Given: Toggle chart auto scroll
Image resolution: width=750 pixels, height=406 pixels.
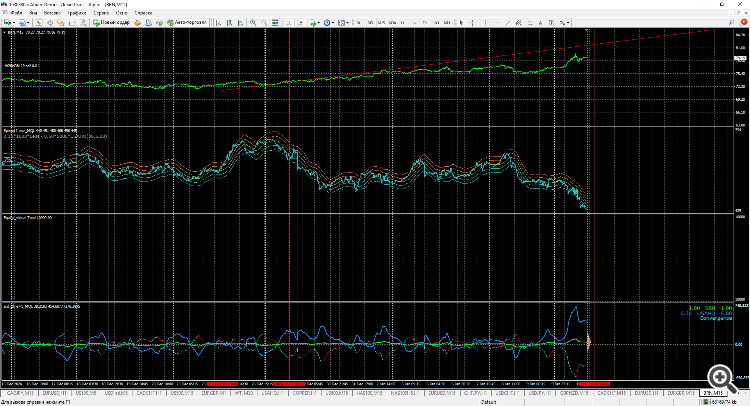Looking at the screenshot, I should click(290, 20).
